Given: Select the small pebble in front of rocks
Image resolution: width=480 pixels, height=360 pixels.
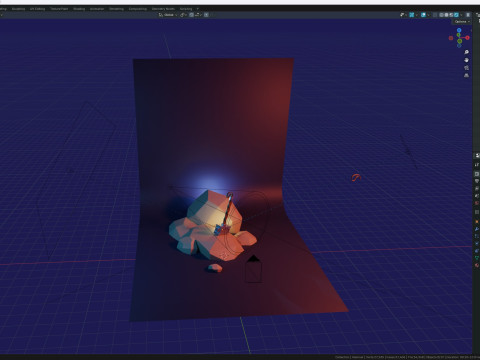Looking at the screenshot, I should (215, 268).
